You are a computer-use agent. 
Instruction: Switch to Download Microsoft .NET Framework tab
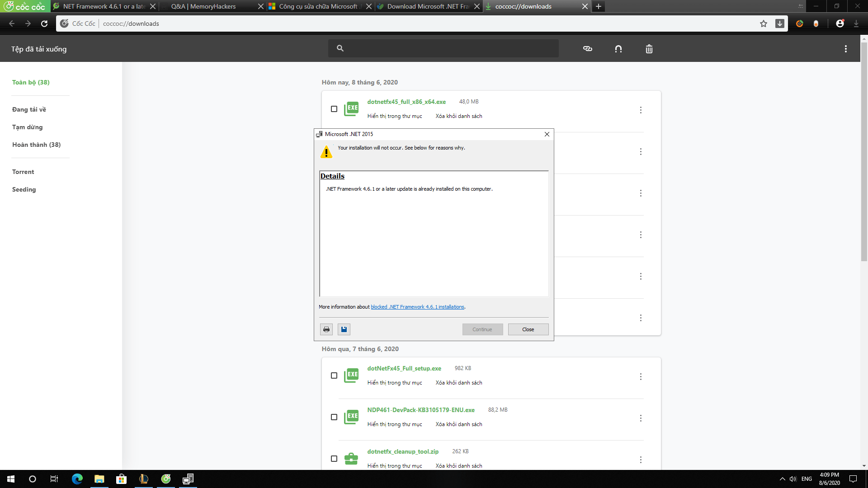pyautogui.click(x=428, y=6)
